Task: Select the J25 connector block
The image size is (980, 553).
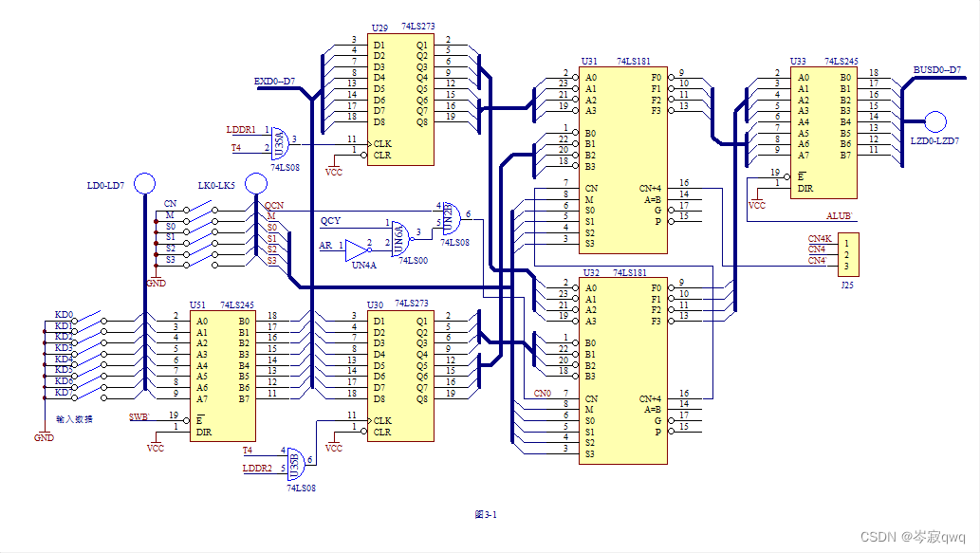Action: click(x=848, y=255)
